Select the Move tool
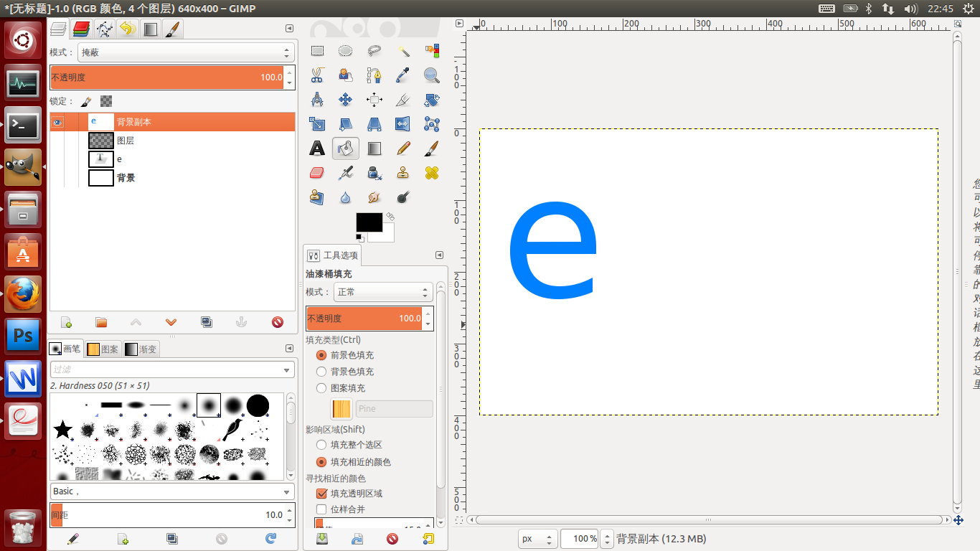This screenshot has width=980, height=551. coord(346,100)
